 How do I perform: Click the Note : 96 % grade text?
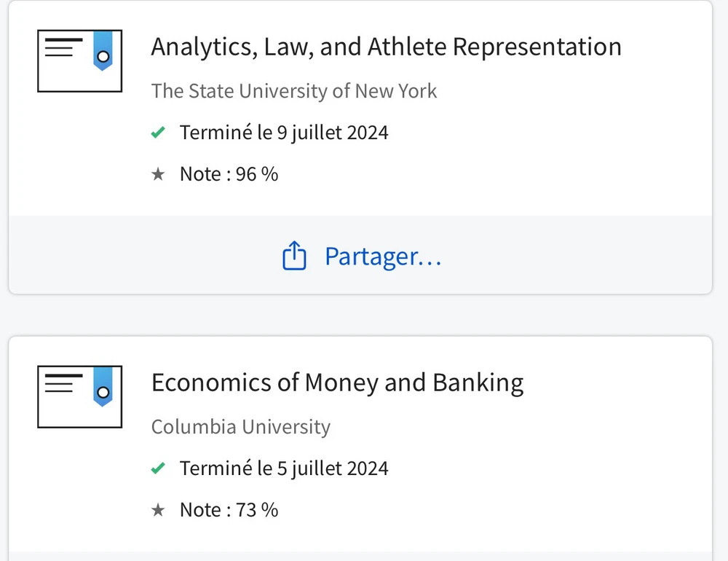coord(229,174)
